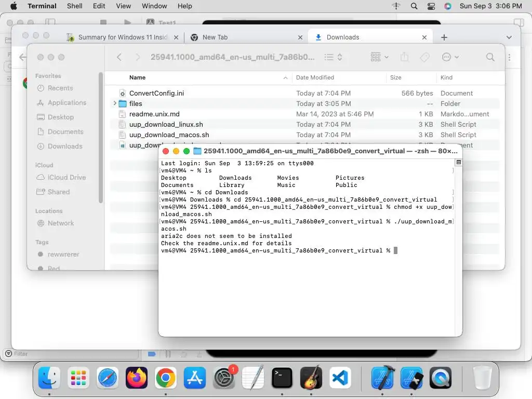
Task: Add a new Chrome tab
Action: (x=444, y=37)
